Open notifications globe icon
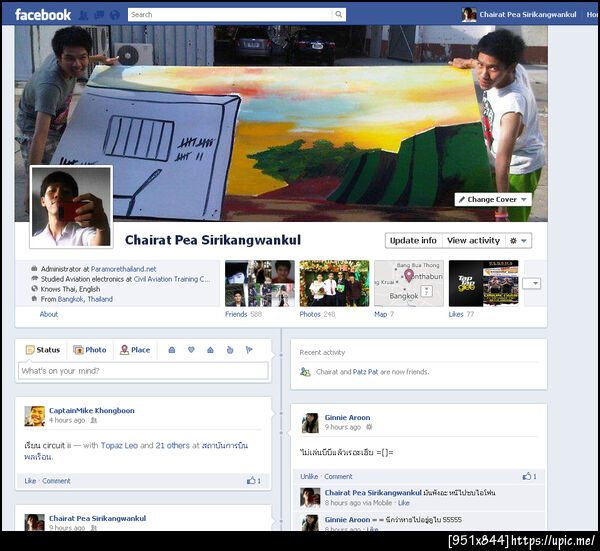Viewport: 600px width, 551px height. (x=115, y=15)
